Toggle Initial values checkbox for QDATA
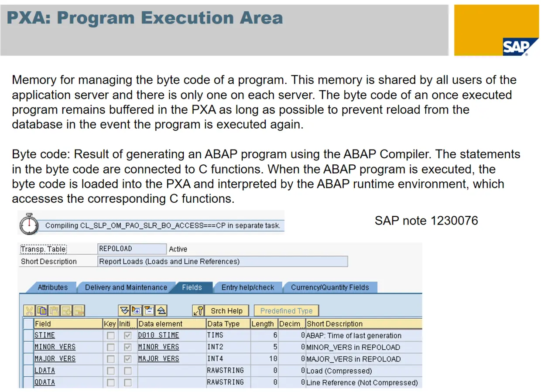The image size is (541, 392). [128, 382]
